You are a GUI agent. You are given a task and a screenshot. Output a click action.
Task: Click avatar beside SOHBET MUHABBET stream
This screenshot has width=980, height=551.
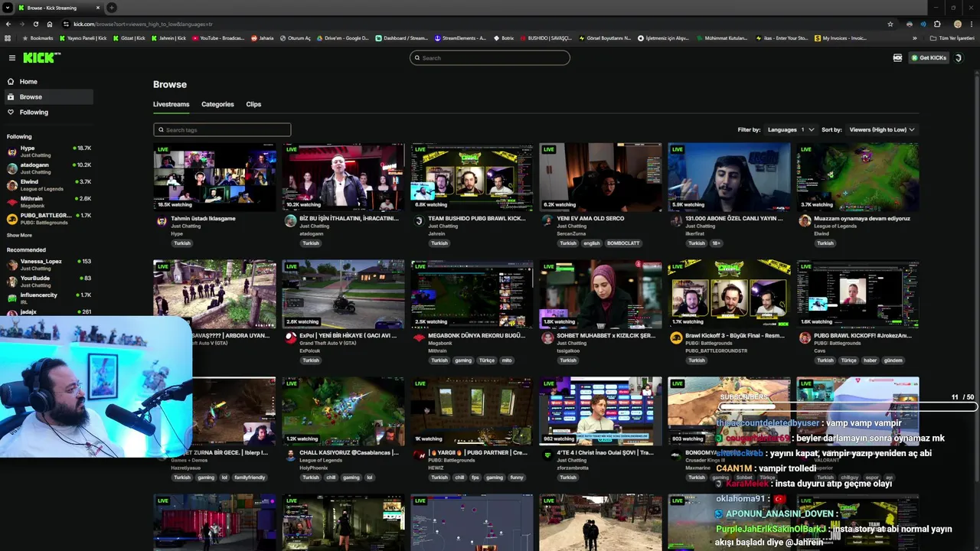547,338
